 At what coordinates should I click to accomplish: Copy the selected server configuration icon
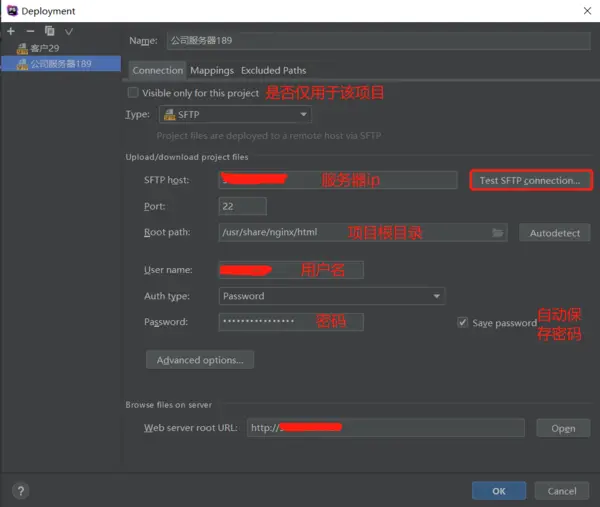click(49, 31)
